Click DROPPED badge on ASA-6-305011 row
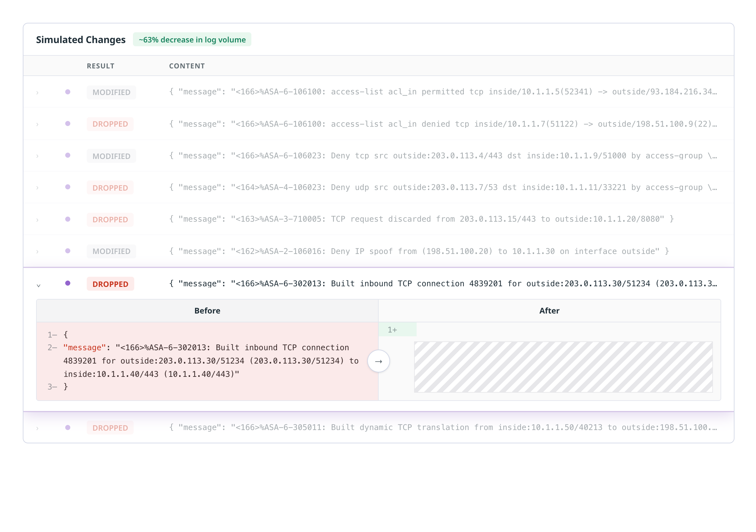Screen dimensions: 756x532 coord(110,428)
